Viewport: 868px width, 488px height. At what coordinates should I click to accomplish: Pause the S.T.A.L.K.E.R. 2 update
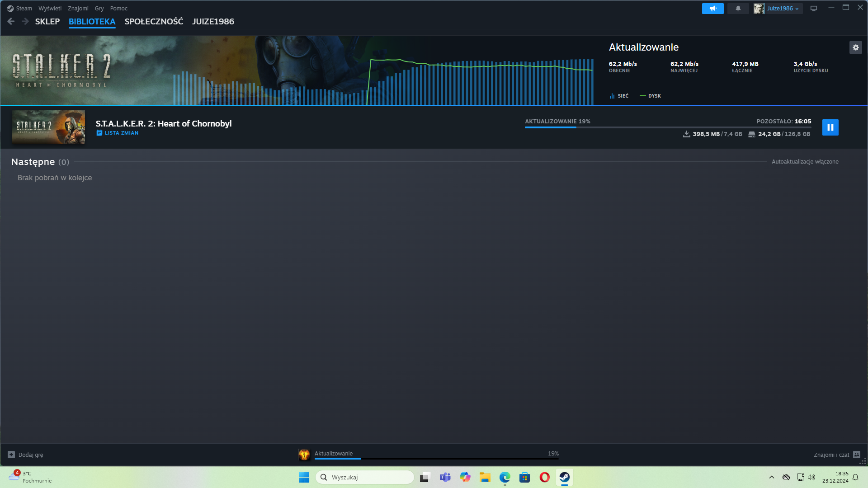point(830,127)
